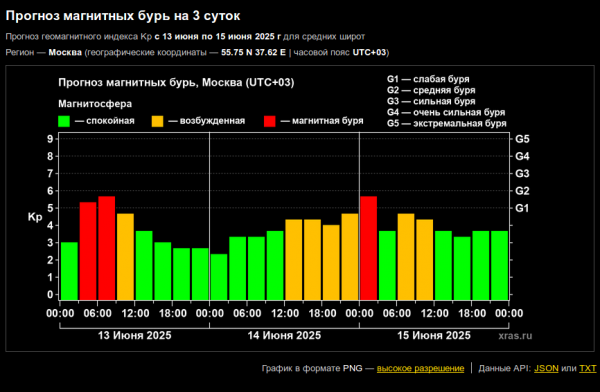Click the G5 storm level axis label
This screenshot has height=392, width=600.
coord(522,139)
